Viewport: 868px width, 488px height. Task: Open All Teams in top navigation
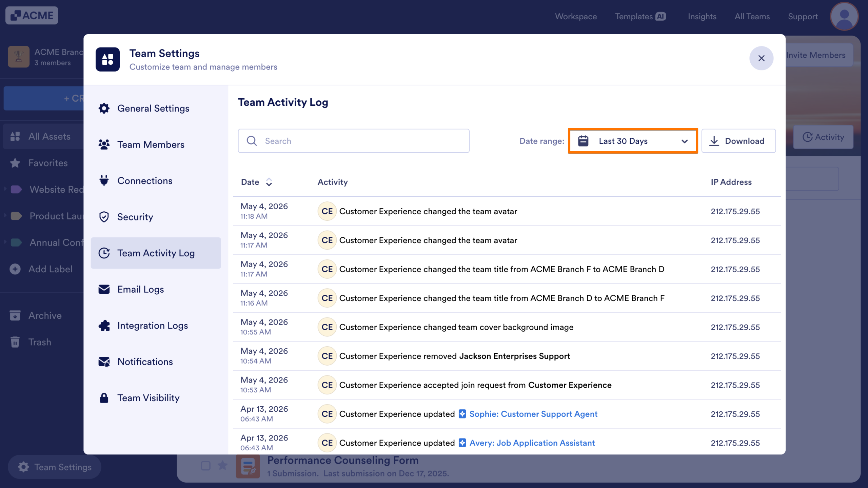tap(752, 16)
